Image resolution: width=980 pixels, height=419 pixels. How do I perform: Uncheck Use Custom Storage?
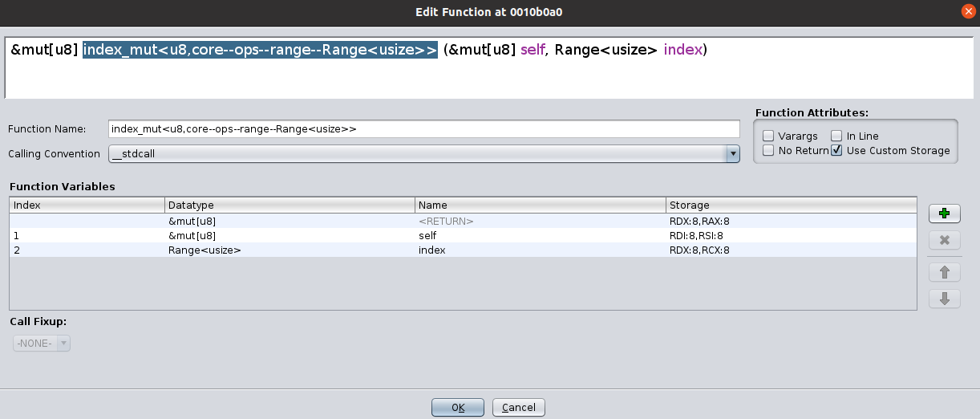(836, 151)
